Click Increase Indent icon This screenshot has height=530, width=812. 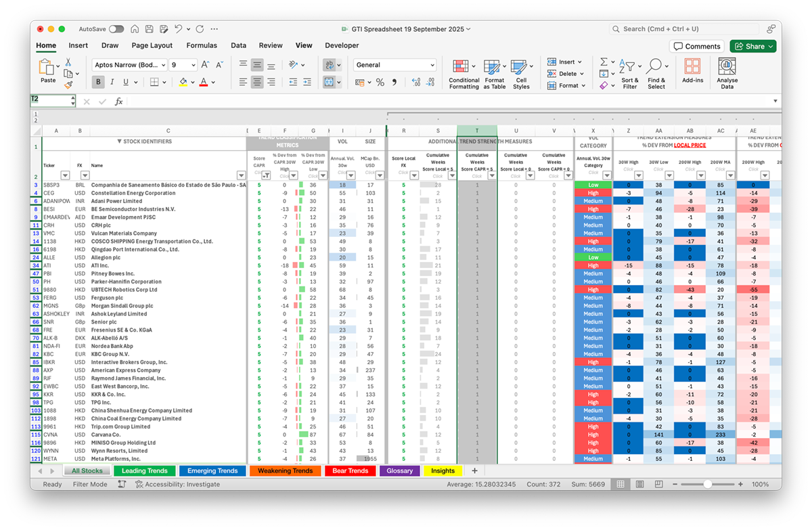click(x=308, y=82)
